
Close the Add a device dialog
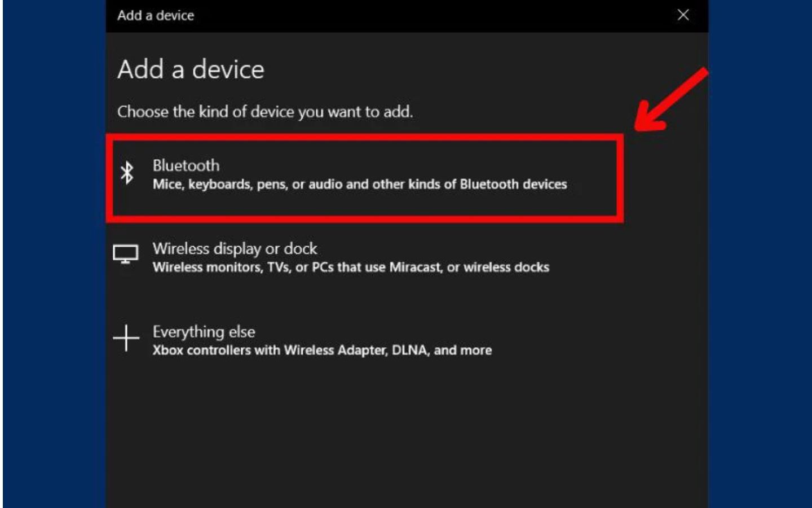(x=683, y=15)
